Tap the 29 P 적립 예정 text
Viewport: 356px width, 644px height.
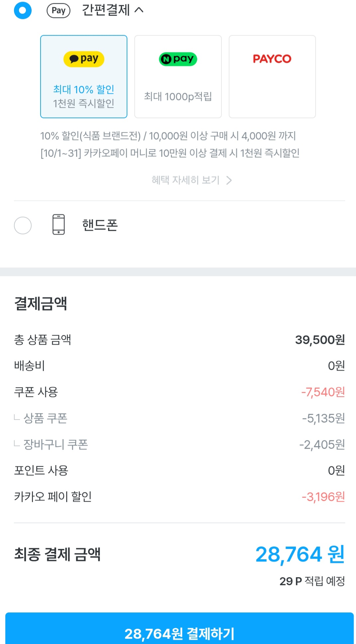pyautogui.click(x=312, y=581)
